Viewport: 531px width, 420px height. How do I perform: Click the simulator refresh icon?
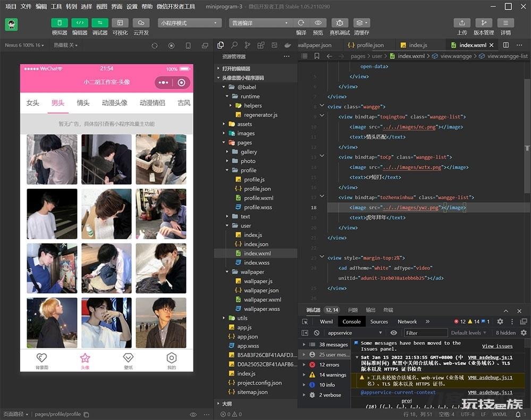pyautogui.click(x=155, y=45)
